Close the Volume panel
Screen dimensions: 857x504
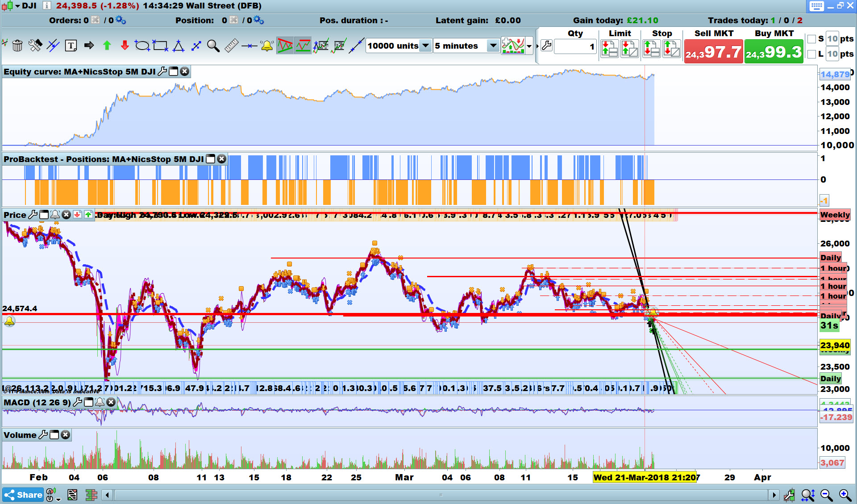[65, 435]
